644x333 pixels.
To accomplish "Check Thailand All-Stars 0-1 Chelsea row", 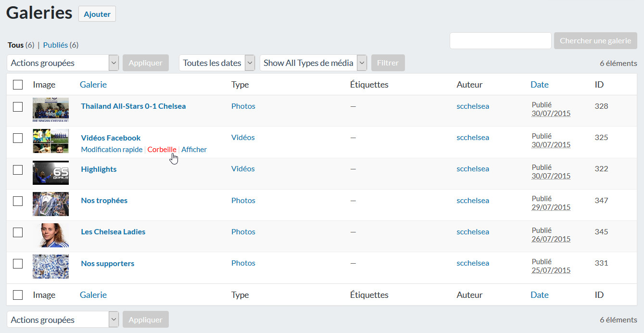I will [18, 107].
